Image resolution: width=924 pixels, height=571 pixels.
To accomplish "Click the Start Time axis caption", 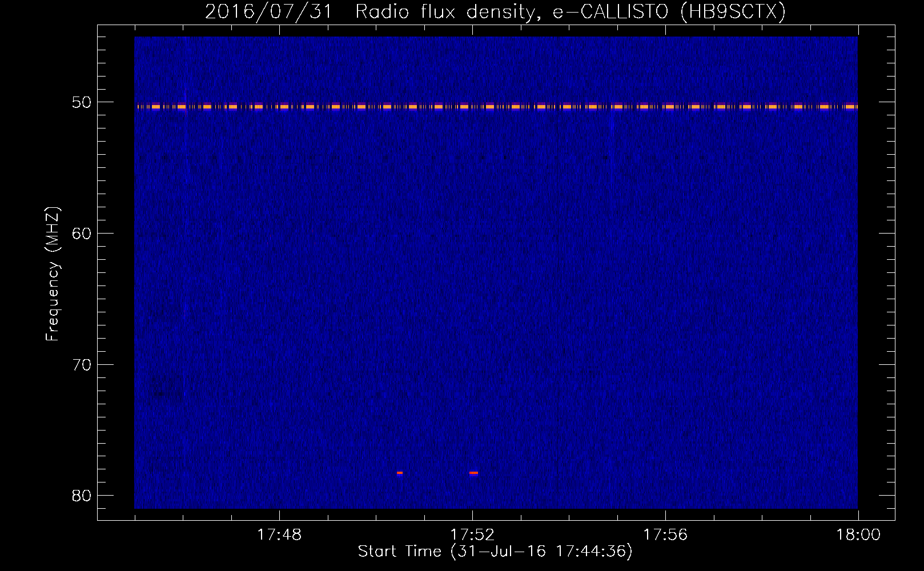I will [x=495, y=552].
